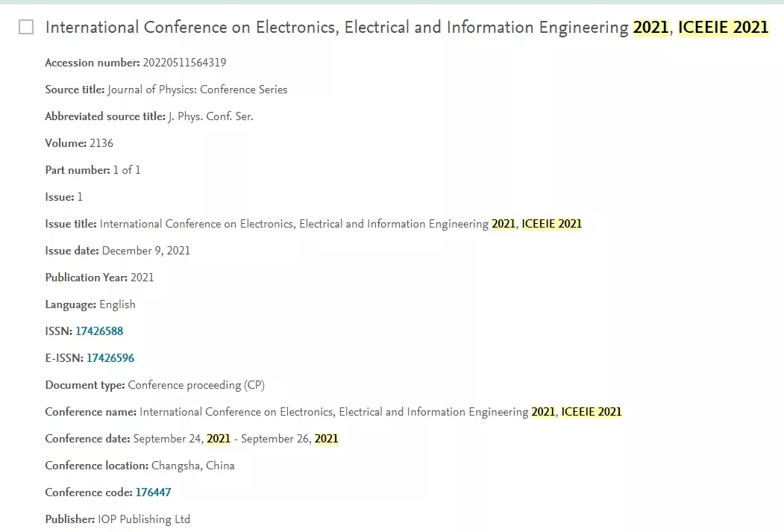The height and width of the screenshot is (532, 784).
Task: Tick the checkbox beside the ICEEIE 2021 record
Action: tap(26, 27)
